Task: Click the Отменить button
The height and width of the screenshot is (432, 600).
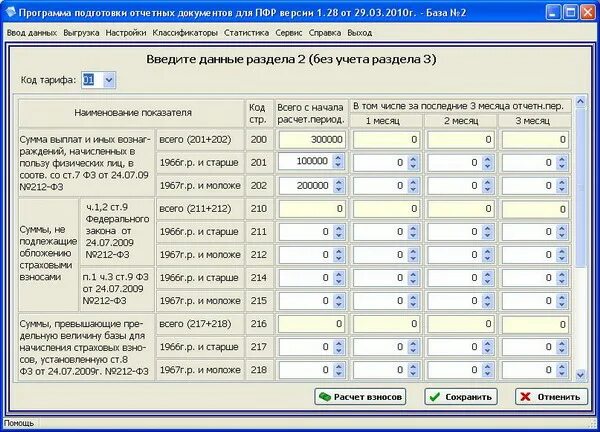Action: (551, 397)
